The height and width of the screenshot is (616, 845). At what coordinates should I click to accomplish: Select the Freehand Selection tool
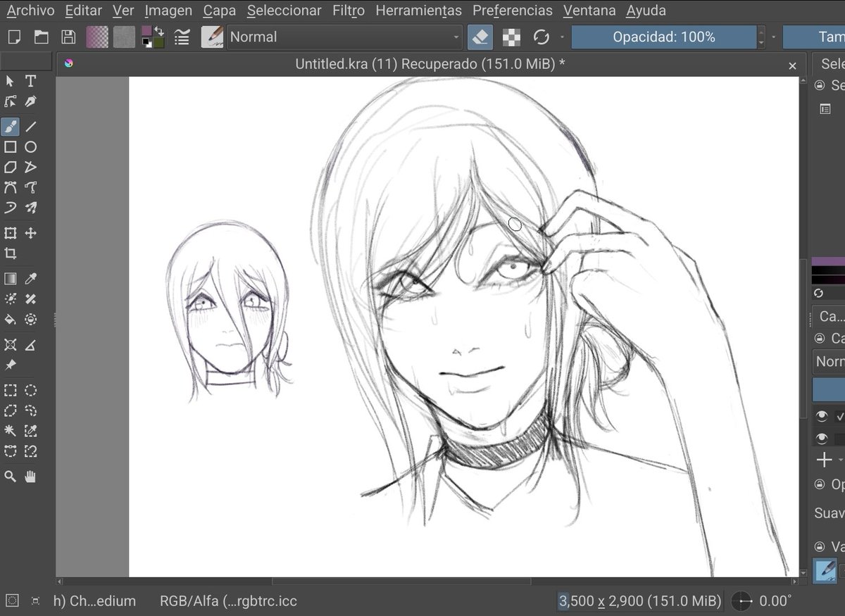(31, 411)
